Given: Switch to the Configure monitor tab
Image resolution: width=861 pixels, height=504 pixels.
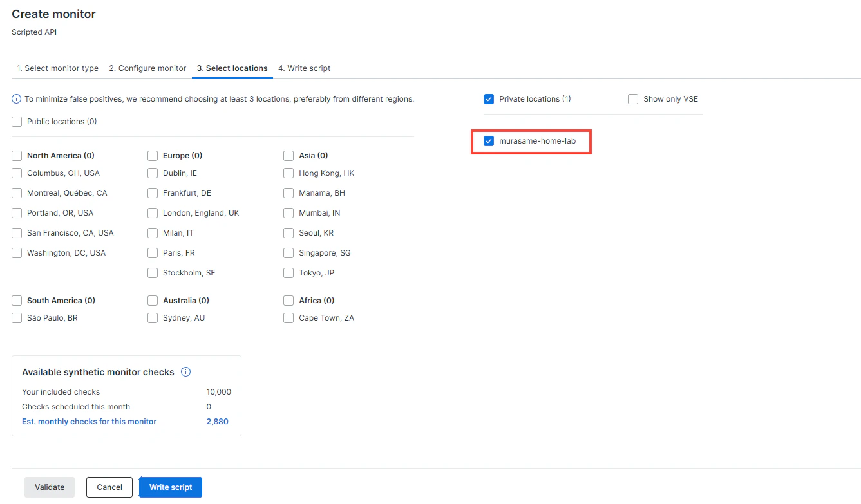Looking at the screenshot, I should click(147, 68).
